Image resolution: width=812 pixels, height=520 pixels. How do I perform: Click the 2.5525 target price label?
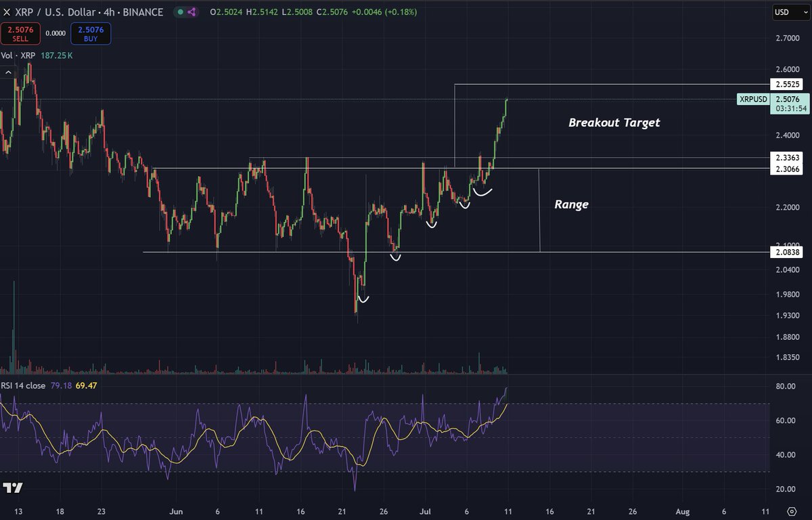coord(786,84)
